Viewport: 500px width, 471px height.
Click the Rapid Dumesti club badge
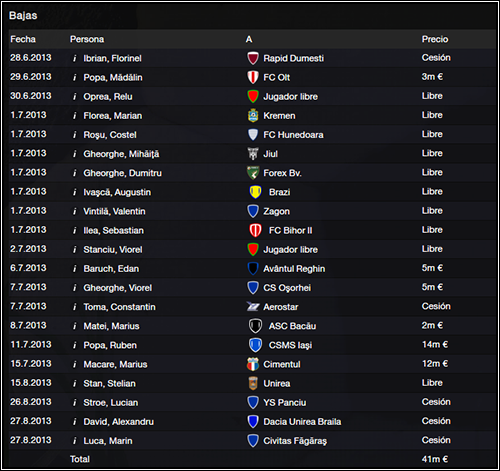pos(253,58)
